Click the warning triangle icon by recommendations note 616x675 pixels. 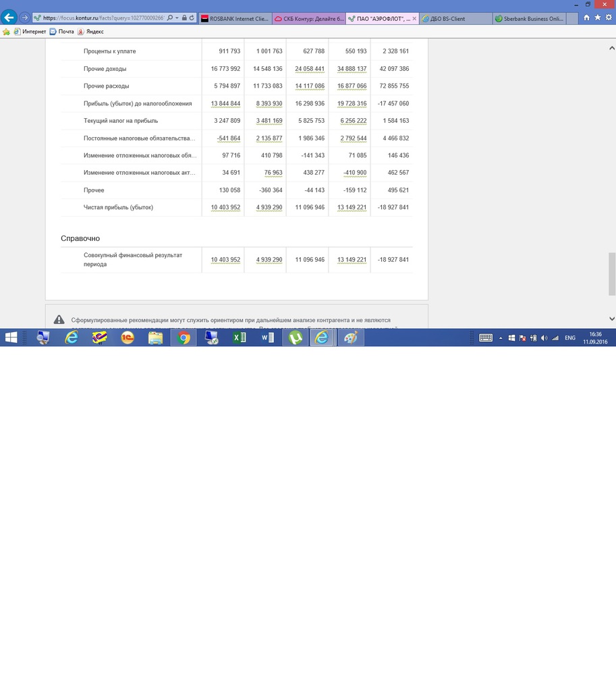59,320
